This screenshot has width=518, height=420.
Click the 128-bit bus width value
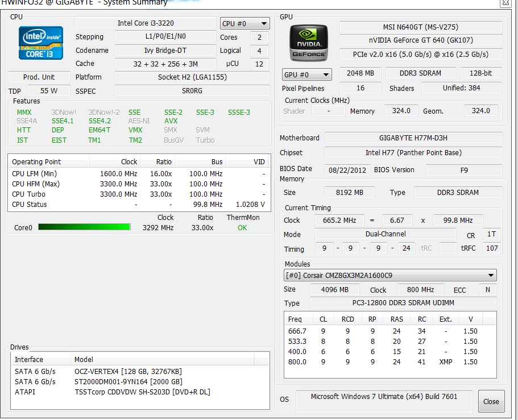coord(480,73)
